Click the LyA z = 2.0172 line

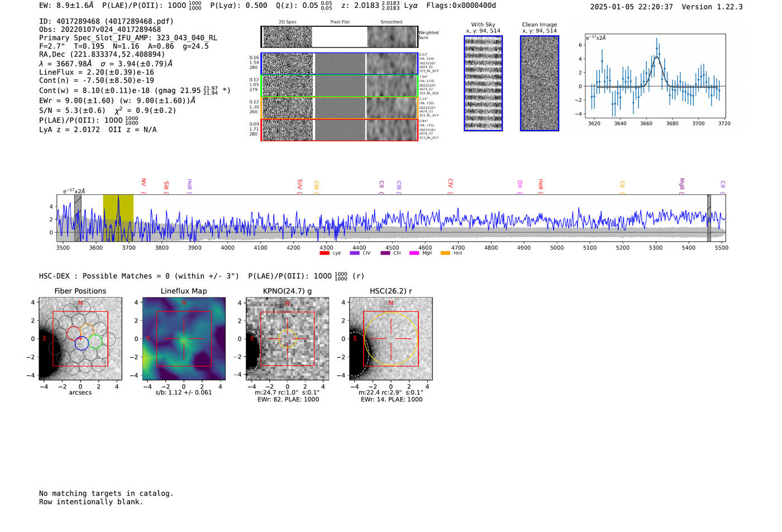coord(98,130)
